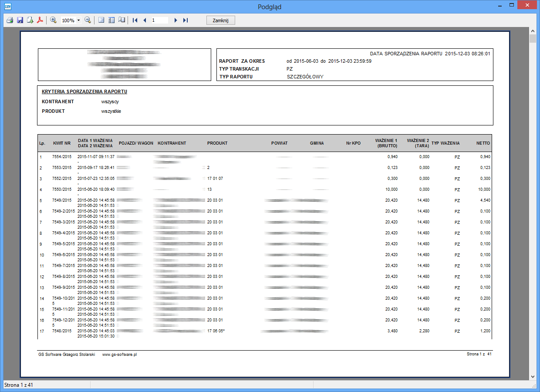Jump to last page

tap(186, 20)
